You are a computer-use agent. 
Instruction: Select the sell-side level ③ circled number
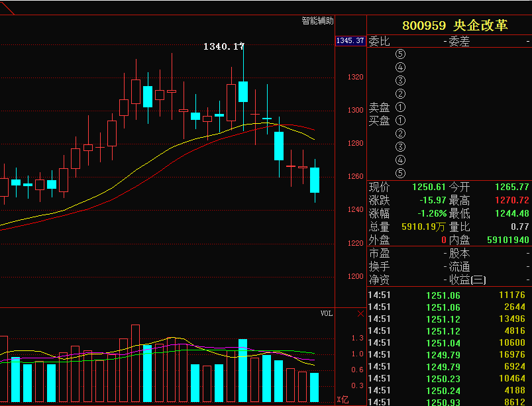(400, 81)
